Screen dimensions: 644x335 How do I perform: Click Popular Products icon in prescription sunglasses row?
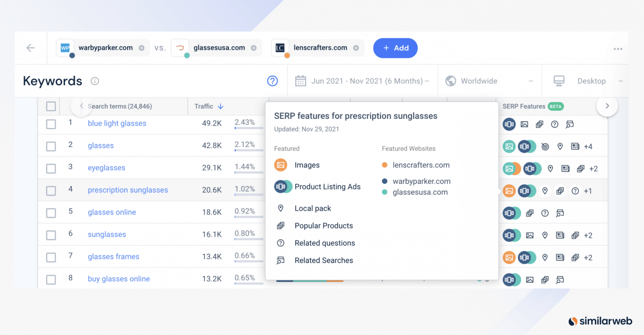coord(560,191)
